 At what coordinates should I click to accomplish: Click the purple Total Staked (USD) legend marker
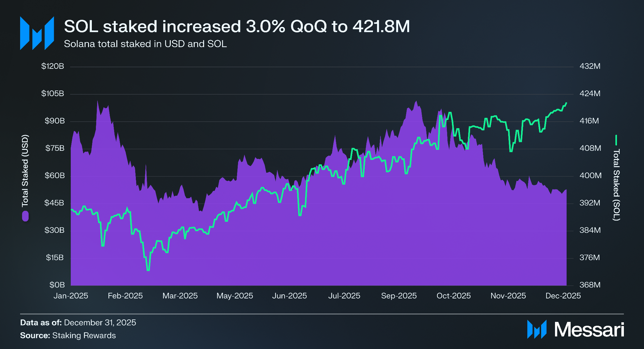25,216
